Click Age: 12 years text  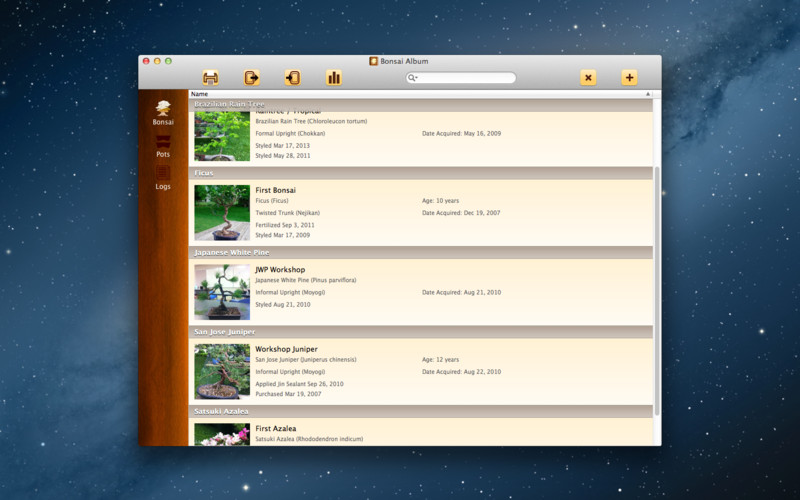click(x=440, y=360)
